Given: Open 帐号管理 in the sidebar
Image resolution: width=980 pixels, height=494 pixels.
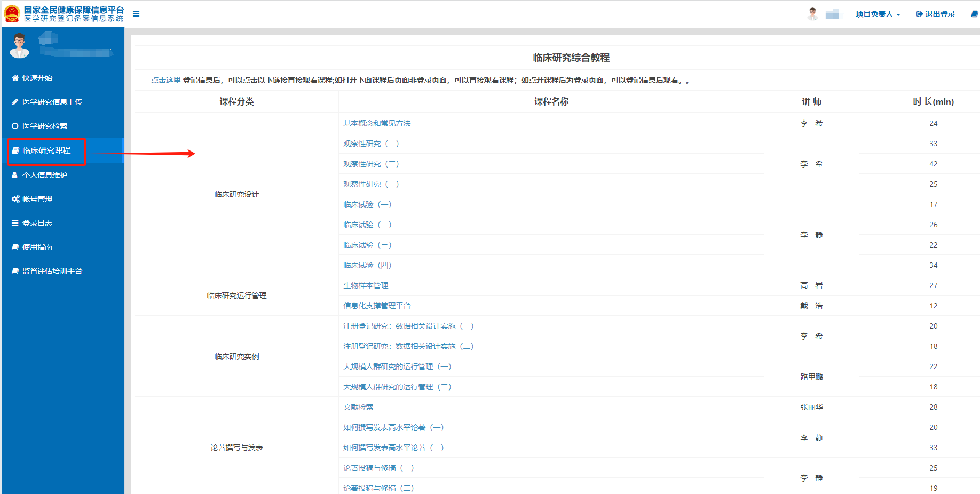Looking at the screenshot, I should click(63, 199).
